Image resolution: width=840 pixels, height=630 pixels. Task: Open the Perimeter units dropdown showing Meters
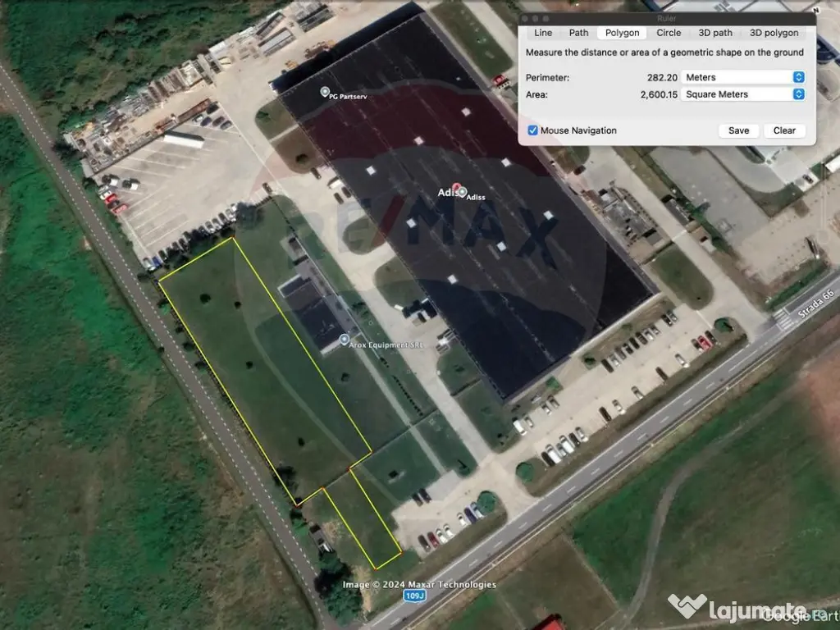tap(742, 77)
